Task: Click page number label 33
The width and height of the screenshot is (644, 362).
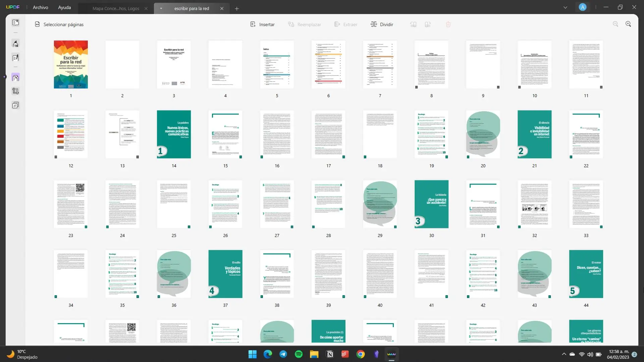Action: click(586, 235)
